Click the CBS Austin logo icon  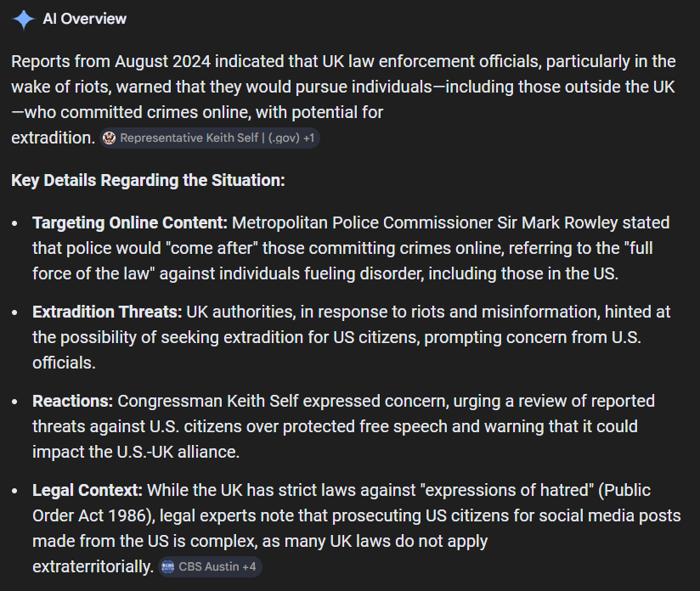[x=167, y=567]
